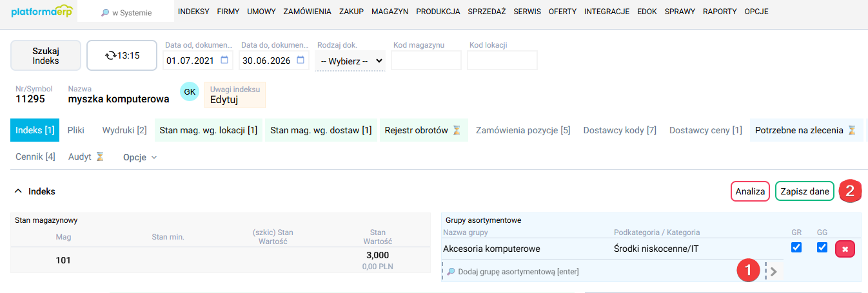This screenshot has height=293, width=868.
Task: Toggle GR checkbox for Akcesoria komputerowe
Action: [796, 247]
